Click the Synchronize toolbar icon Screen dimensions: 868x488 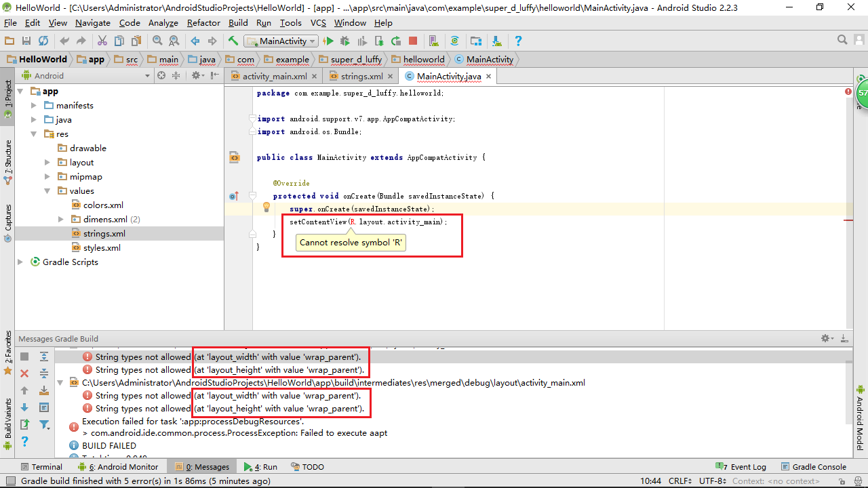(43, 41)
